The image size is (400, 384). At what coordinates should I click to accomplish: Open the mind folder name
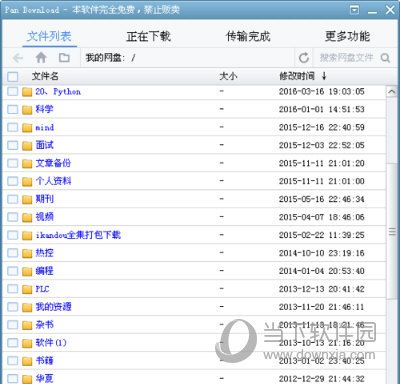click(45, 127)
